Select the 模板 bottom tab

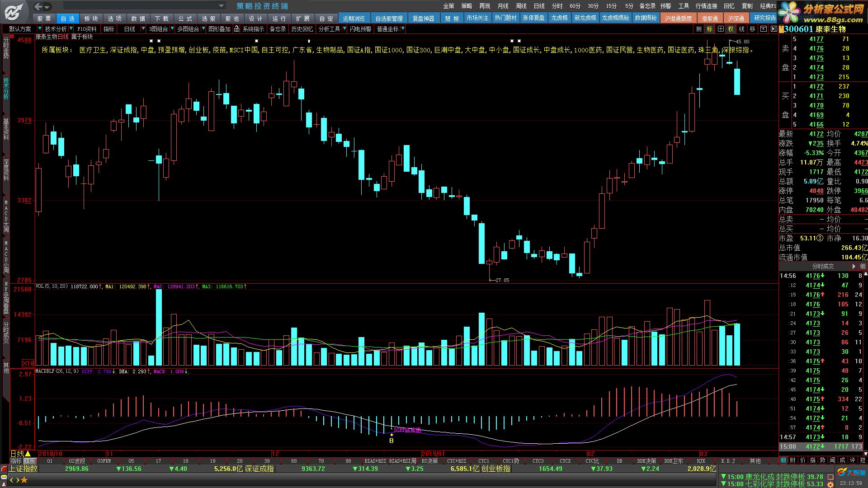(30, 461)
